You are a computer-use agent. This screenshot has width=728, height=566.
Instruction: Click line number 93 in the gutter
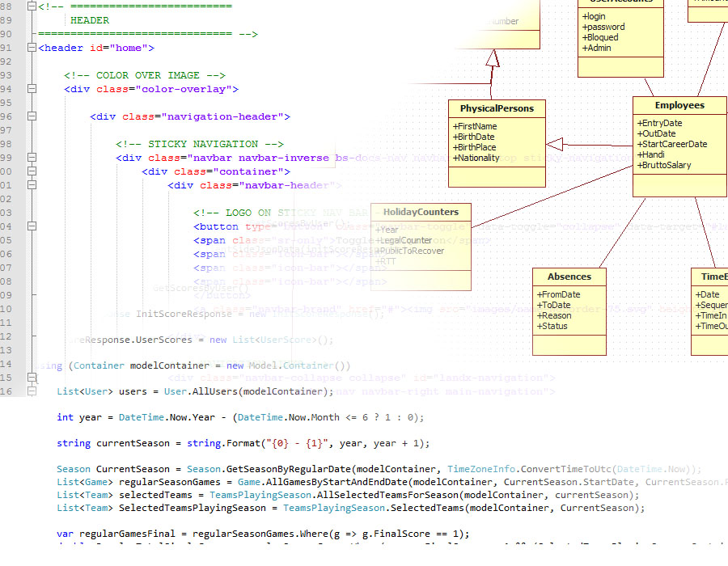[x=6, y=75]
